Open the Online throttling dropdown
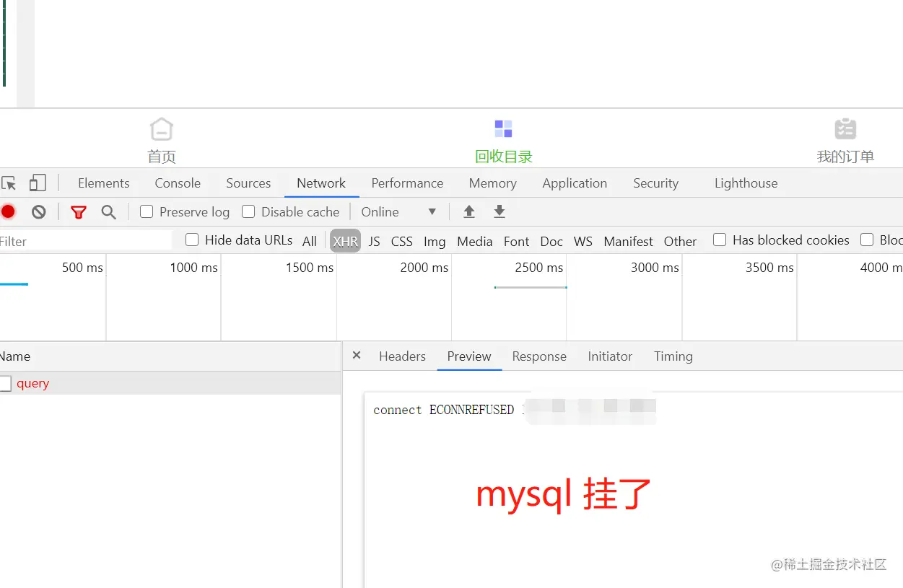Viewport: 903px width, 588px height. pos(399,212)
